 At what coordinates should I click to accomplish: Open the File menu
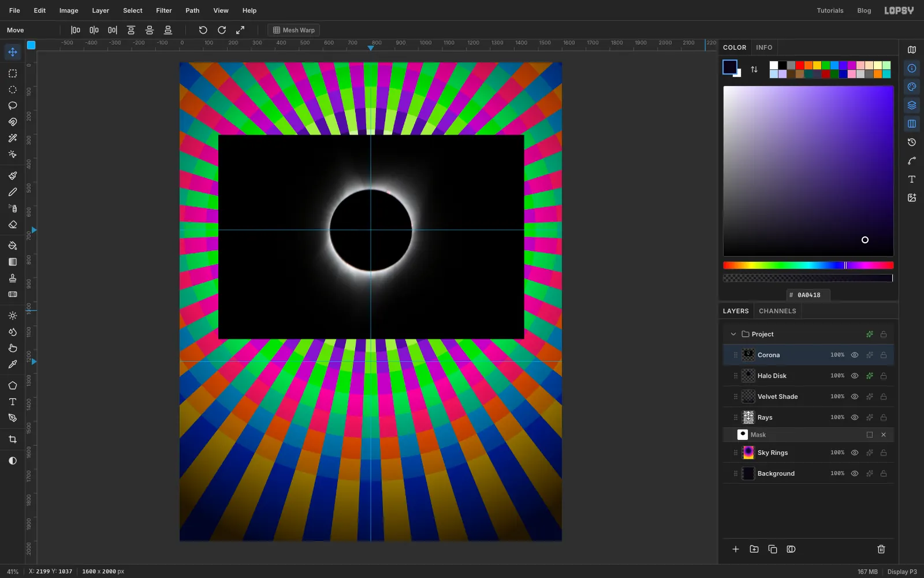coord(14,10)
